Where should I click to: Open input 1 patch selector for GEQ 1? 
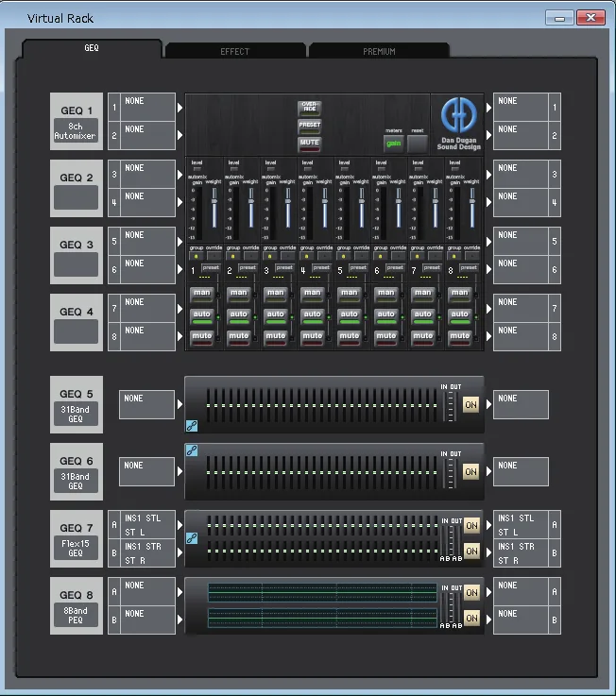[x=142, y=107]
